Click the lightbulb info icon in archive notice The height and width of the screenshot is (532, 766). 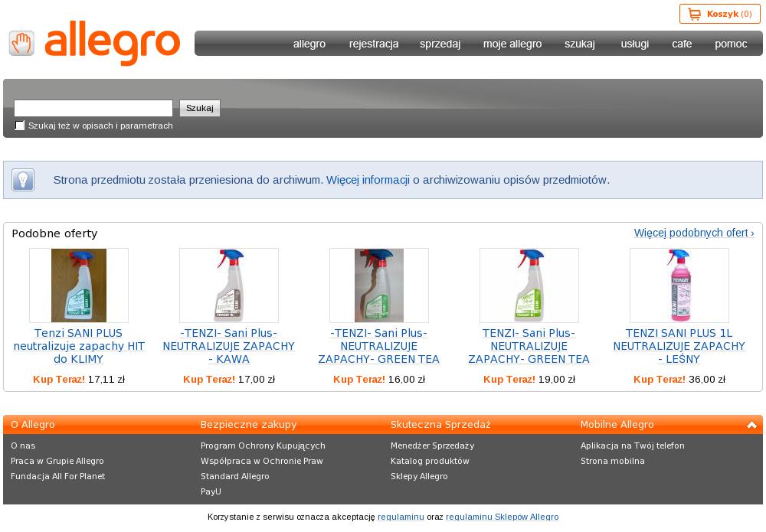pyautogui.click(x=23, y=180)
